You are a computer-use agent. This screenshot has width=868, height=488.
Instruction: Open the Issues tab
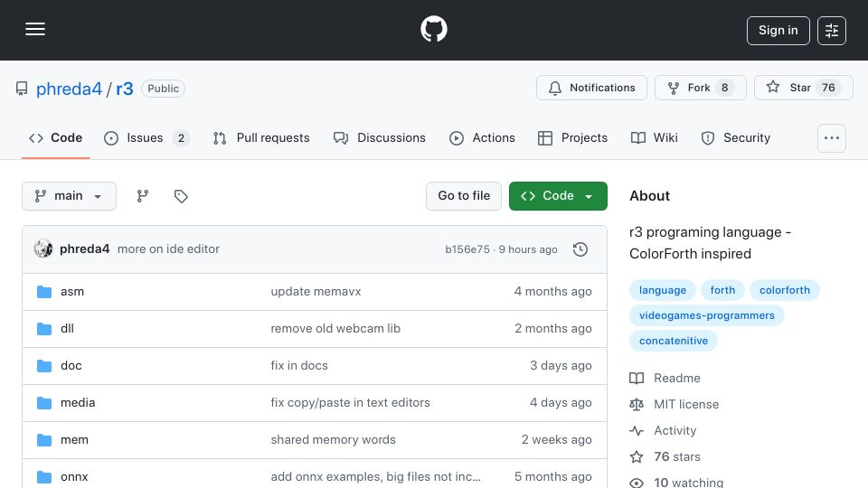click(x=146, y=137)
